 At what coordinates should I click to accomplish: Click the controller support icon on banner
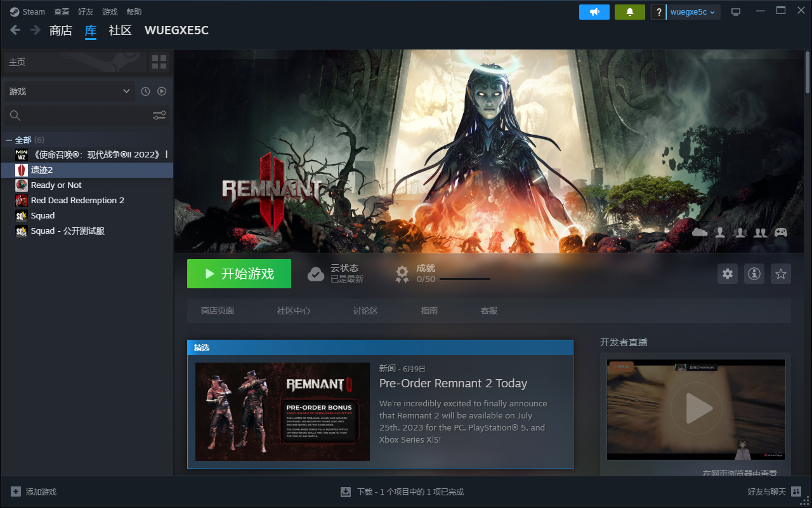pos(781,232)
